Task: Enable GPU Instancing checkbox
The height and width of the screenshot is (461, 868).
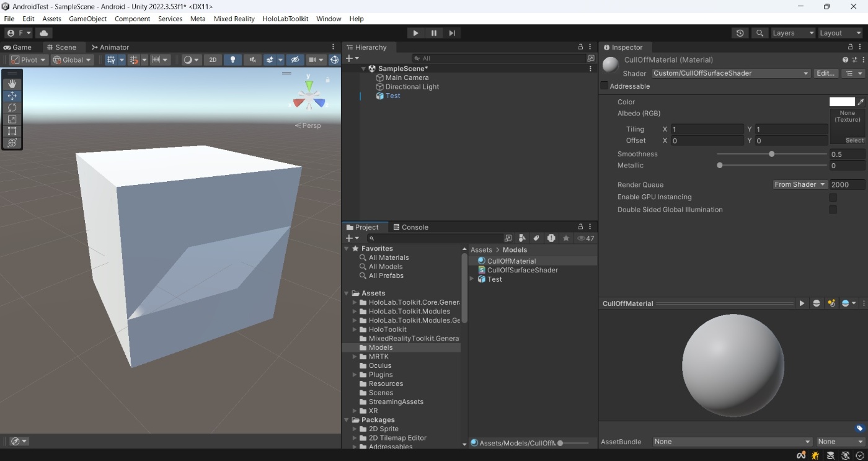Action: pos(833,197)
